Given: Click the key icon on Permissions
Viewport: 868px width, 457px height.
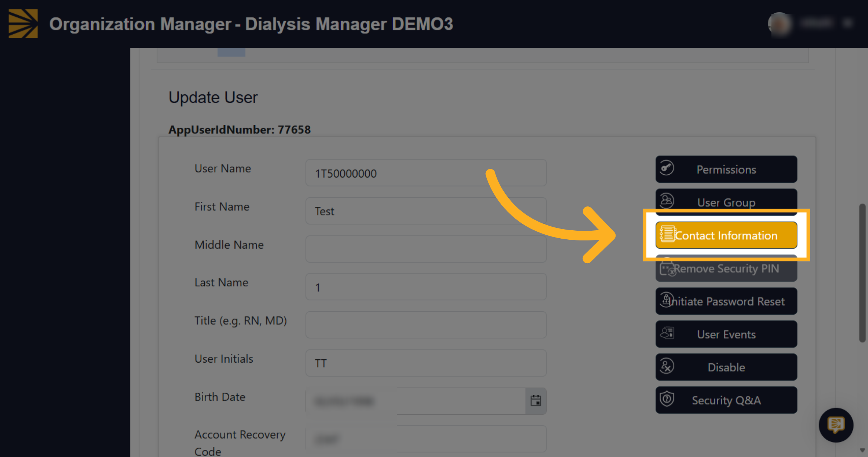Looking at the screenshot, I should pyautogui.click(x=667, y=168).
